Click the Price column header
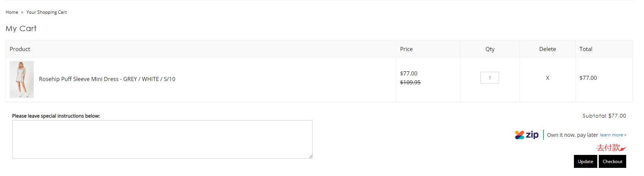Screen dimensions: 644x176 [x=406, y=49]
